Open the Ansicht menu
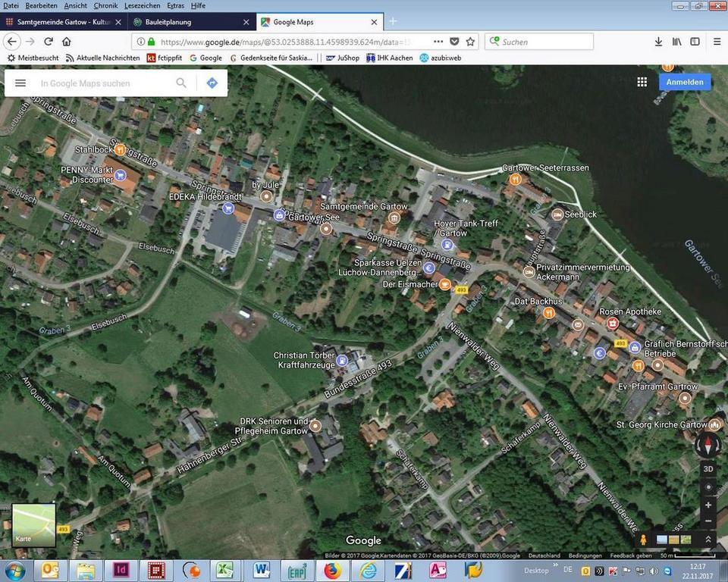Screen dimensions: 728x582 click(75, 5)
